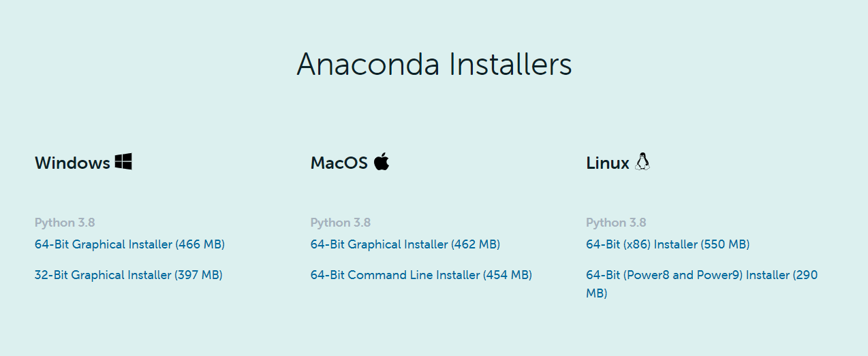Select the MacOS section heading
Image resolution: width=868 pixels, height=356 pixels.
pyautogui.click(x=339, y=163)
